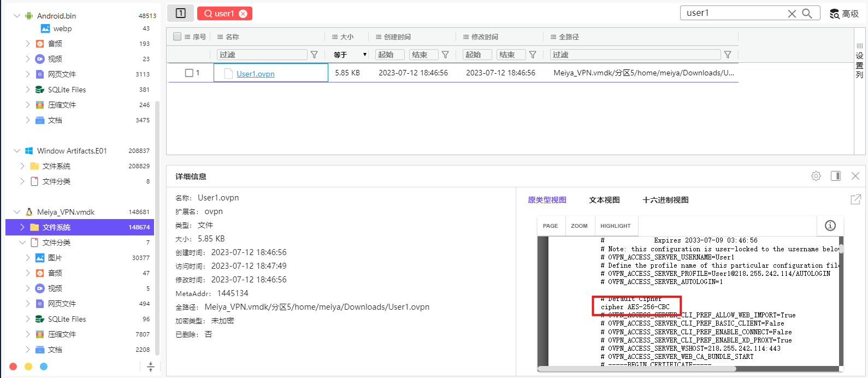Viewport: 868px width, 378px height.
Task: Clear the user1 search box text
Action: coord(792,14)
